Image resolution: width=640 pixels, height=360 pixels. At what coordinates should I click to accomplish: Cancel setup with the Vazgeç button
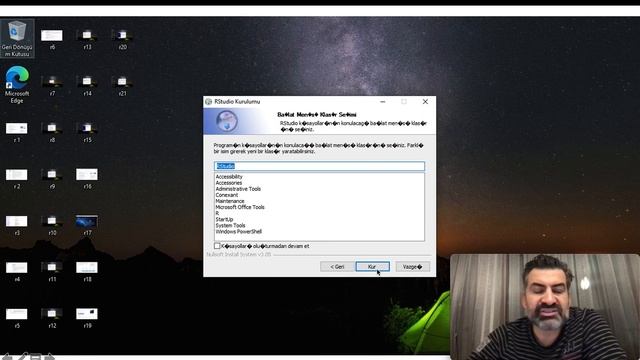(x=412, y=267)
